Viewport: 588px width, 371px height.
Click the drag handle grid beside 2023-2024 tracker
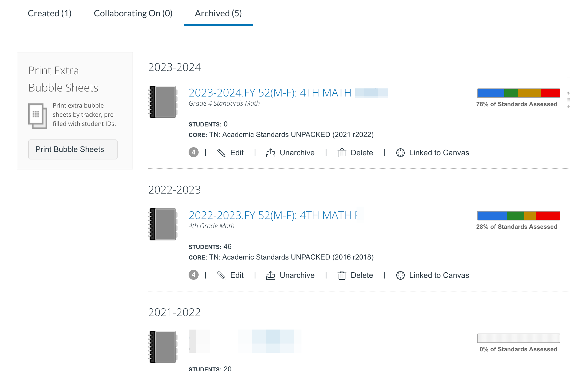tap(568, 100)
